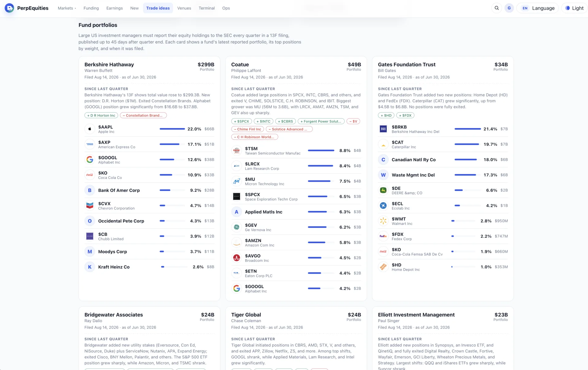Open the Bridgewater Associates fund title

click(114, 315)
